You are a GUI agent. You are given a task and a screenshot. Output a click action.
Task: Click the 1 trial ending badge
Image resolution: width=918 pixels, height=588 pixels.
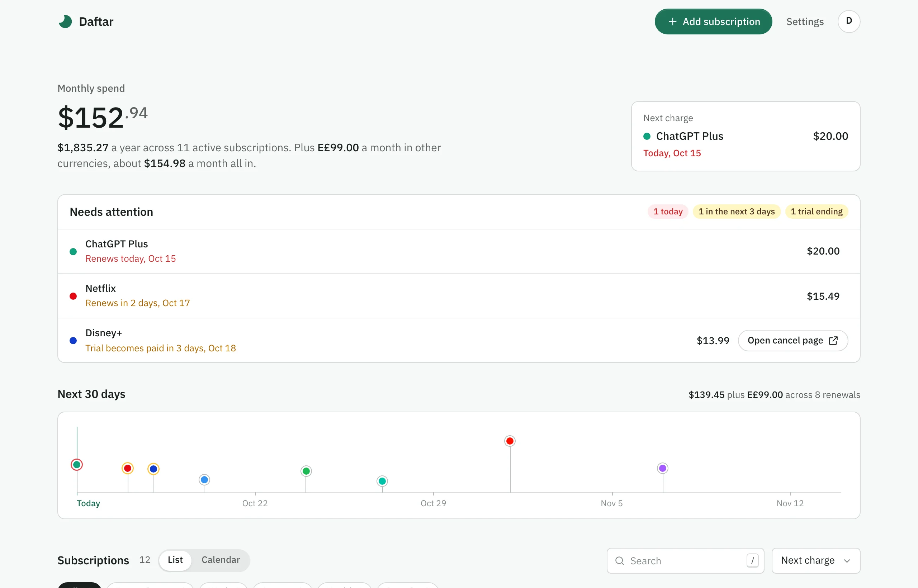[817, 212]
